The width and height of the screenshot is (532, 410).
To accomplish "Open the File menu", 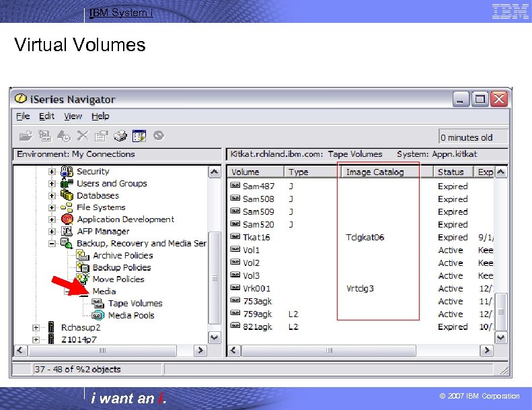I will [x=23, y=116].
